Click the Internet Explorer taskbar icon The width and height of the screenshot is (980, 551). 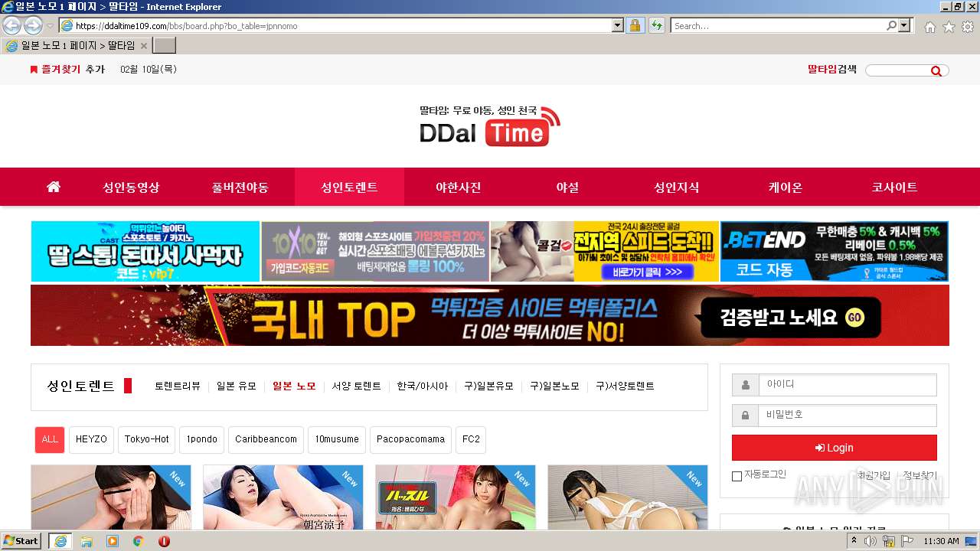[60, 541]
